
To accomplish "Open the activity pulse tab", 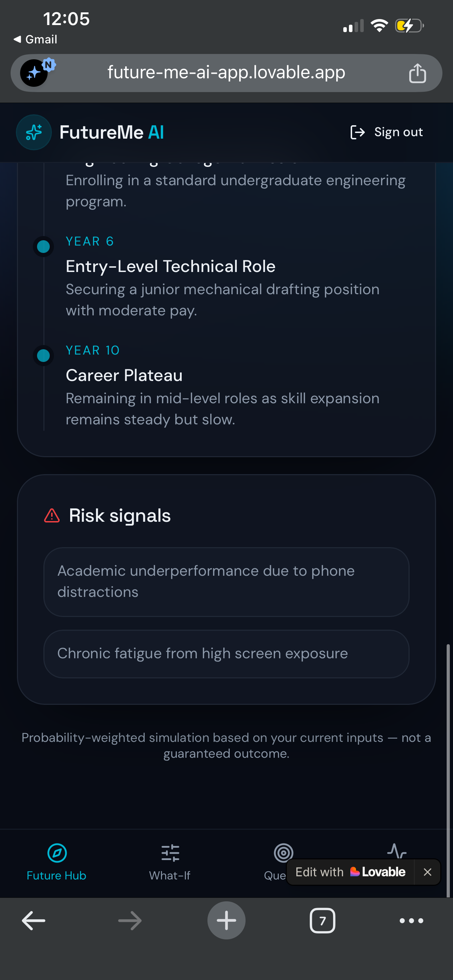I will (397, 851).
